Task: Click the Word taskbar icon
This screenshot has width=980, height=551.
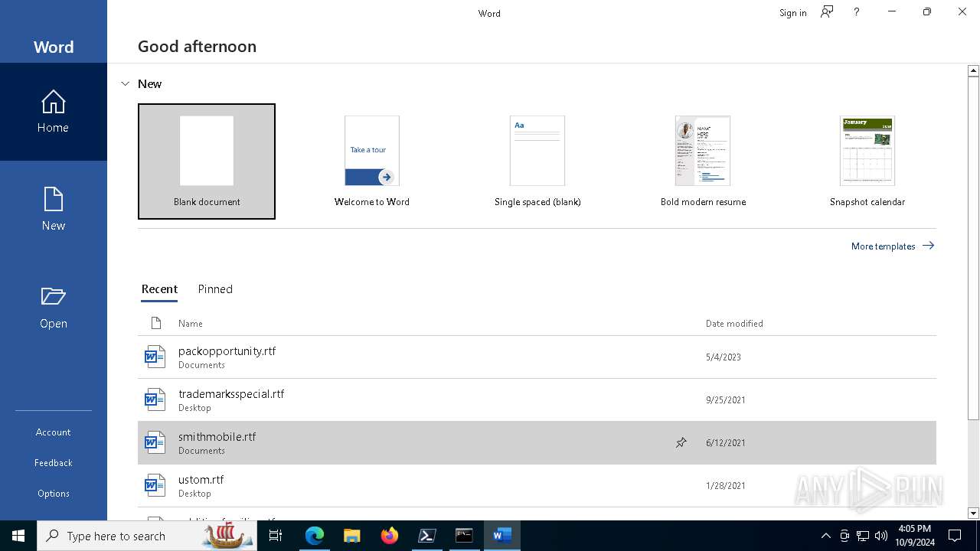Action: point(501,536)
